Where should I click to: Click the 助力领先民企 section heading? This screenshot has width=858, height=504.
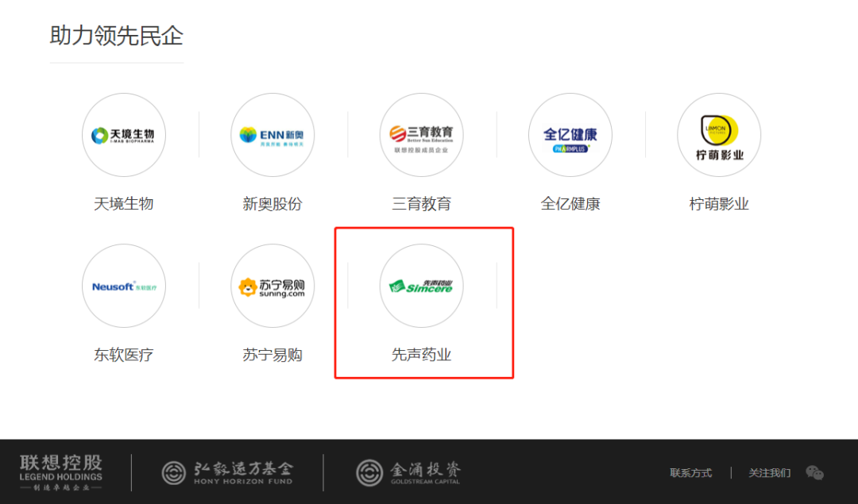(x=117, y=36)
